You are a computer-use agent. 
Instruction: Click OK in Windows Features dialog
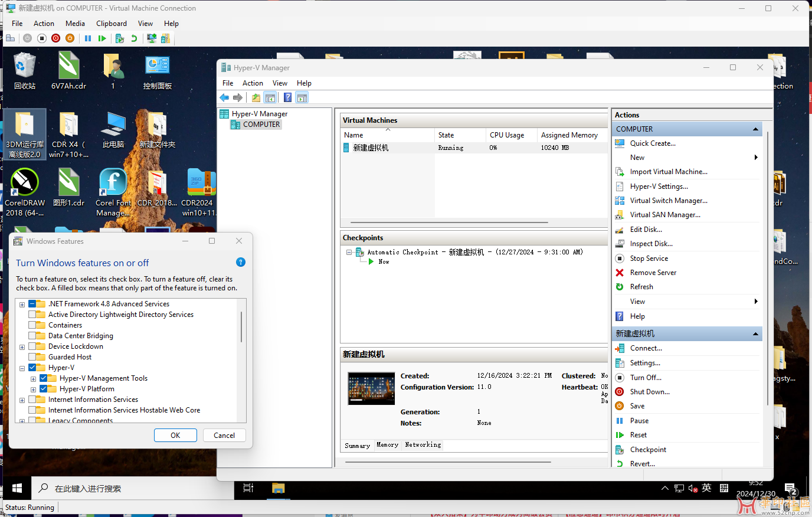click(175, 435)
